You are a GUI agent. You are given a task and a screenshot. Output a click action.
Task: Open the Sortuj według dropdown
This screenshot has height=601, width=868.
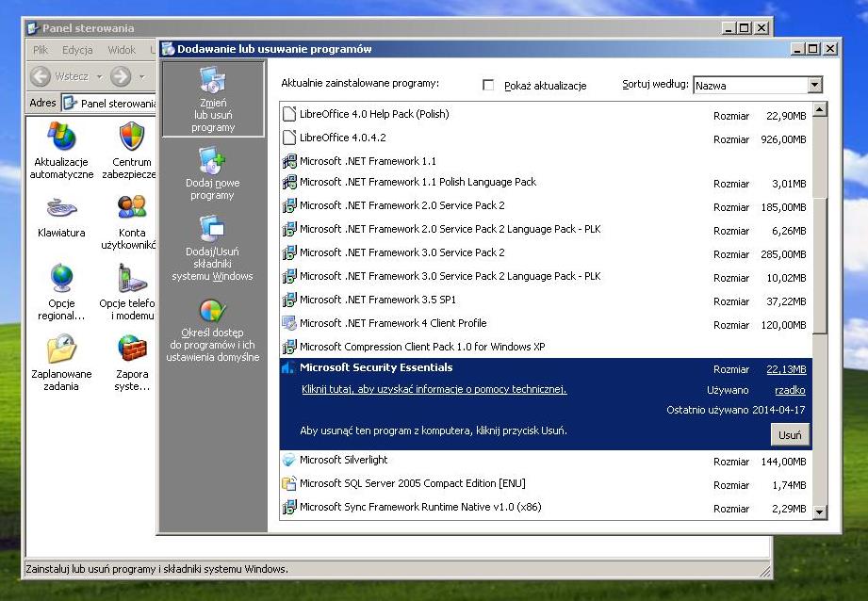pos(813,85)
